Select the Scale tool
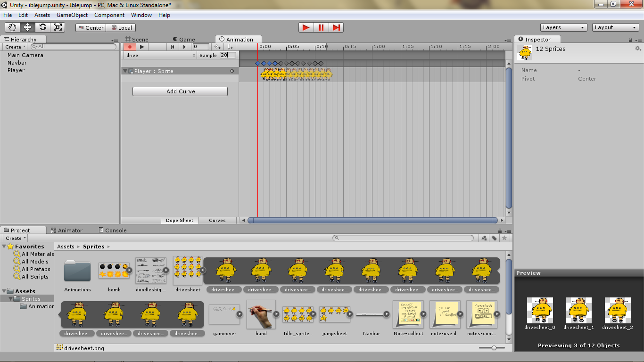 58,27
